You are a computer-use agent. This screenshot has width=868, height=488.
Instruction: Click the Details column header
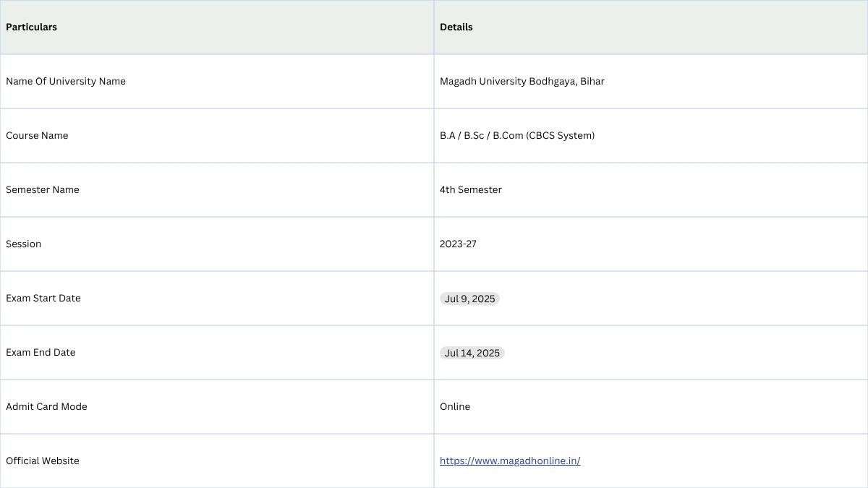[x=651, y=27]
